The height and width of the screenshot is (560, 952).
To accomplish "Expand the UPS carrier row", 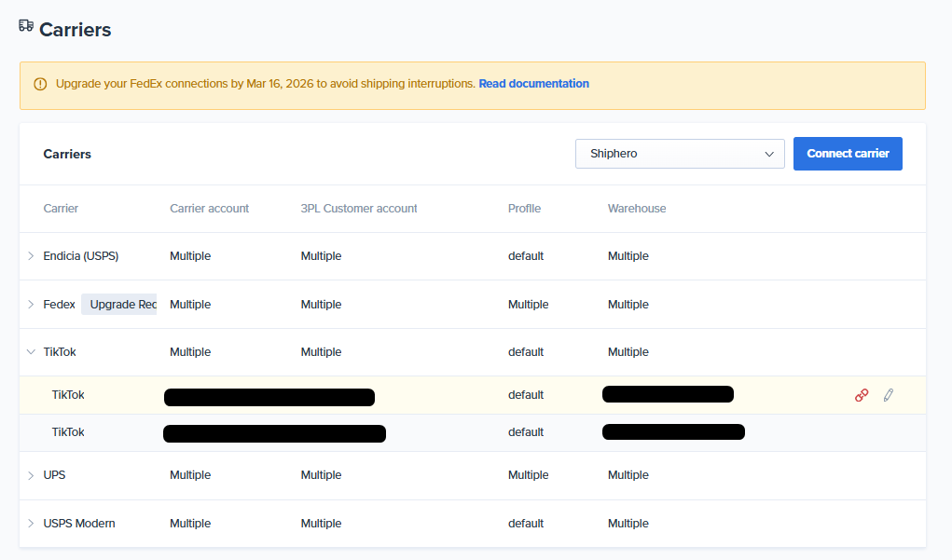I will (31, 475).
